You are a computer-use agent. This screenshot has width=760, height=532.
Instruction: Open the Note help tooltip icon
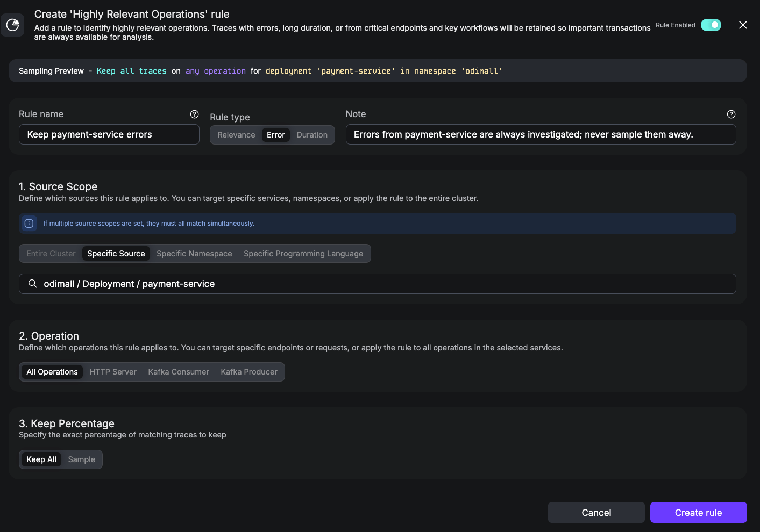pos(731,114)
